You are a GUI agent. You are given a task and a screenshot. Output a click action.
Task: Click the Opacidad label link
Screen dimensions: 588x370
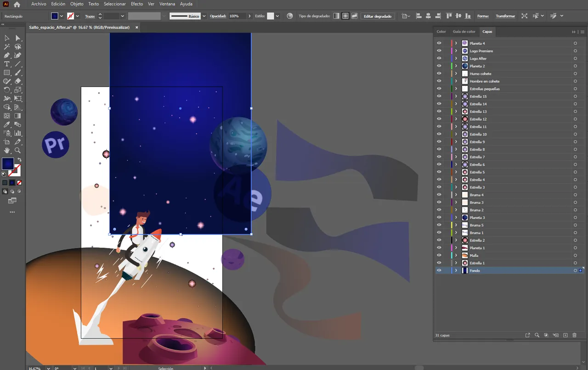[x=218, y=16]
